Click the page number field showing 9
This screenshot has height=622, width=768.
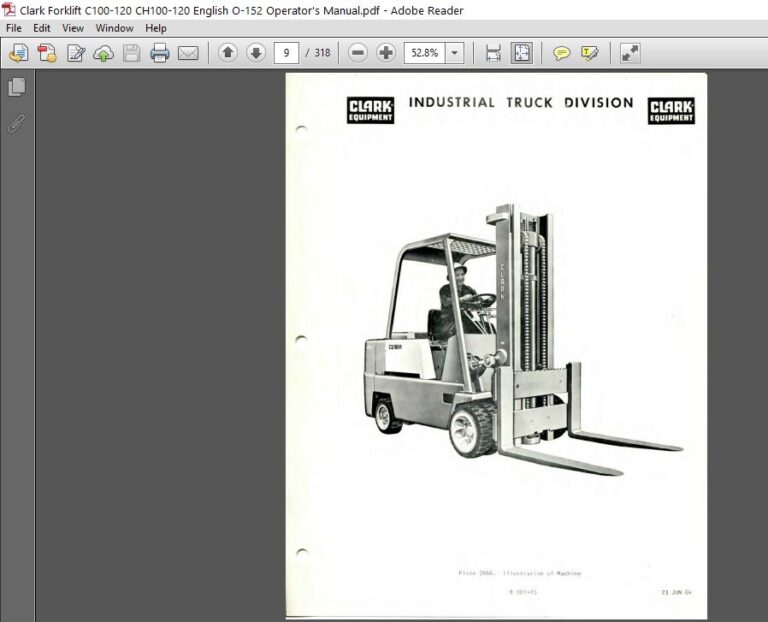(287, 52)
